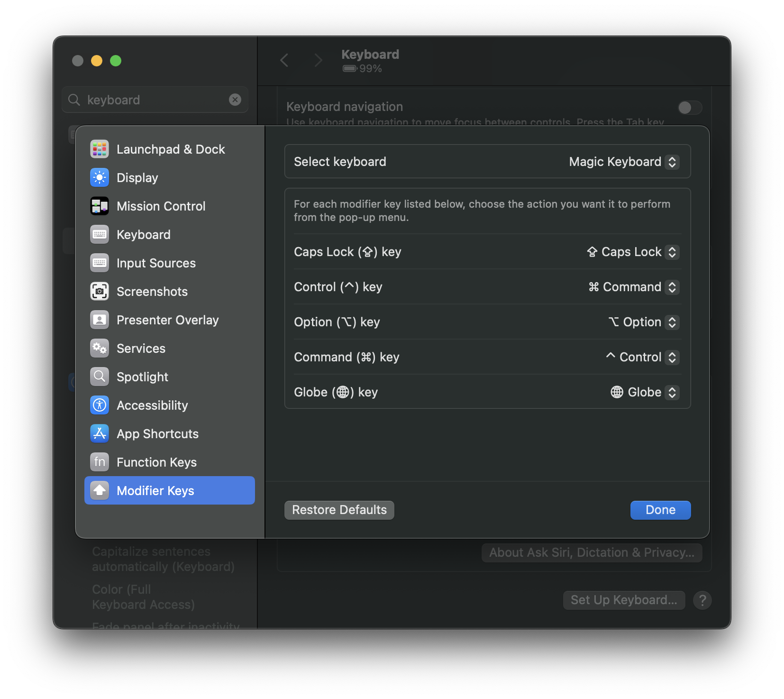Click Color (Full Keyboard Access) result
This screenshot has height=699, width=784.
[x=144, y=597]
